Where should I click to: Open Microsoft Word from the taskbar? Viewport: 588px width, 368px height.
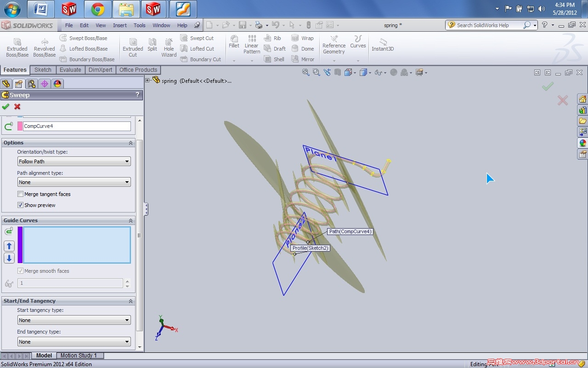(x=40, y=9)
